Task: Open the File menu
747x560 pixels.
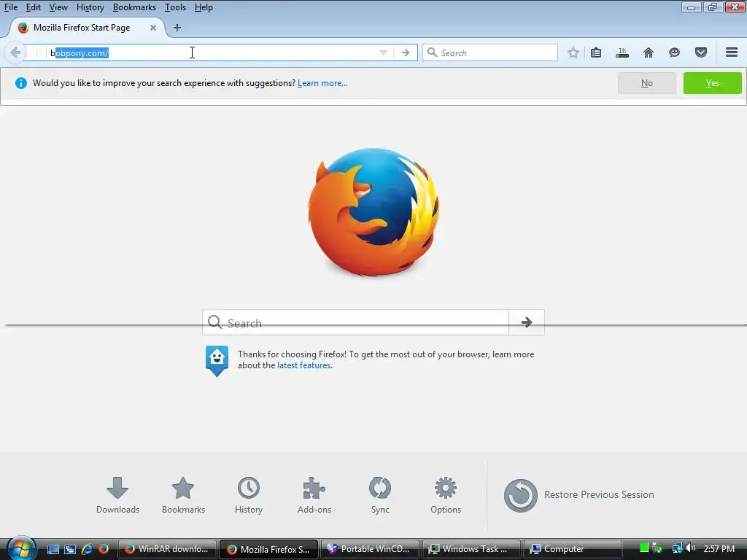Action: tap(10, 7)
